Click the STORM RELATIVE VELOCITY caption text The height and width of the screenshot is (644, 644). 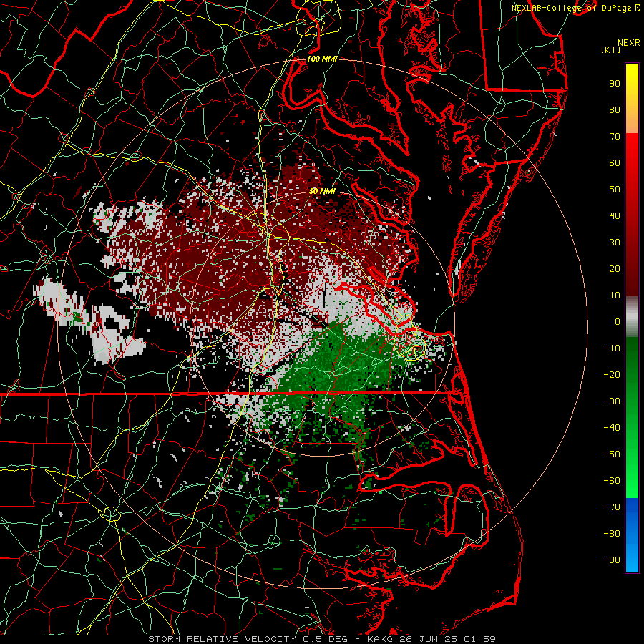click(223, 639)
